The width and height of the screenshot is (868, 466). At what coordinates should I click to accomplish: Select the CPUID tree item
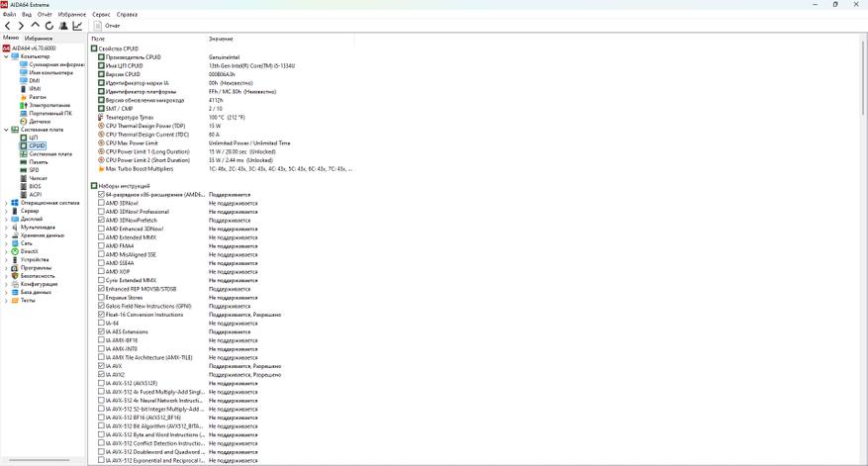(x=37, y=145)
